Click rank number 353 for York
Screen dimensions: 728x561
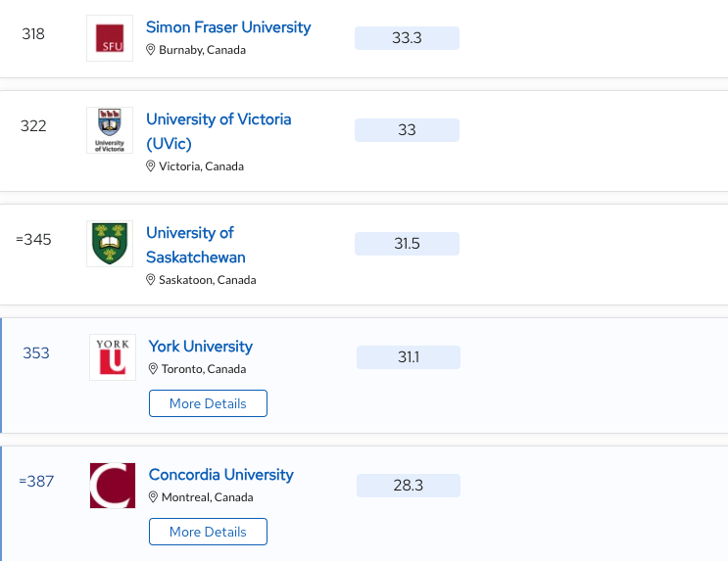[36, 353]
